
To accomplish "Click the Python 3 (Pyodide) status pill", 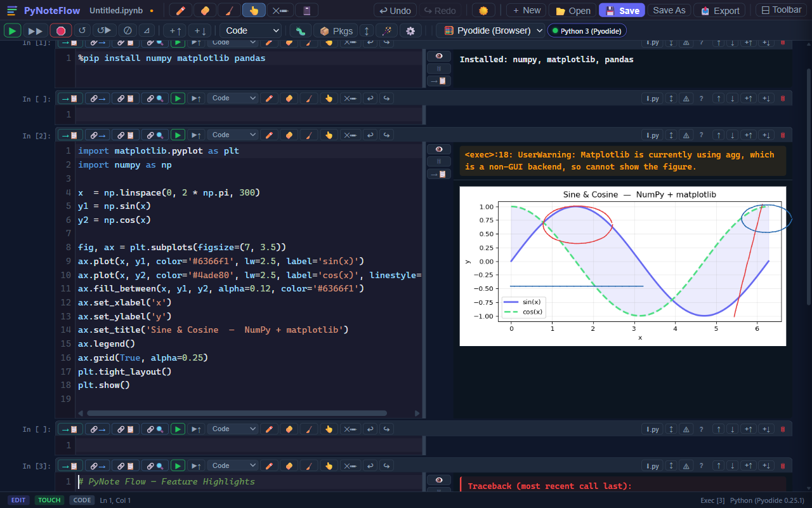I will 587,30.
